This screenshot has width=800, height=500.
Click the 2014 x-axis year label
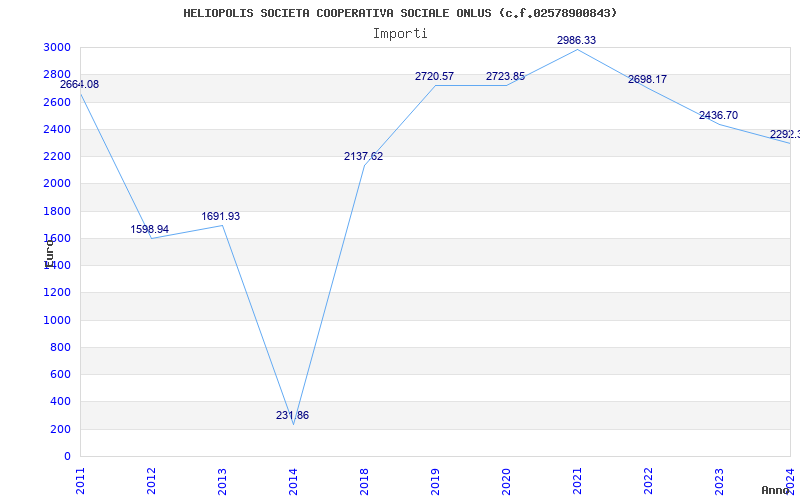(293, 481)
